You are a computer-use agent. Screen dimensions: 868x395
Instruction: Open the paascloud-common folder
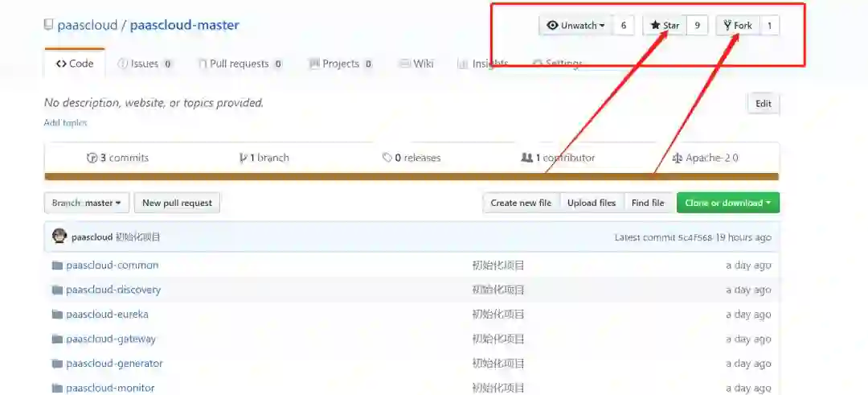113,265
